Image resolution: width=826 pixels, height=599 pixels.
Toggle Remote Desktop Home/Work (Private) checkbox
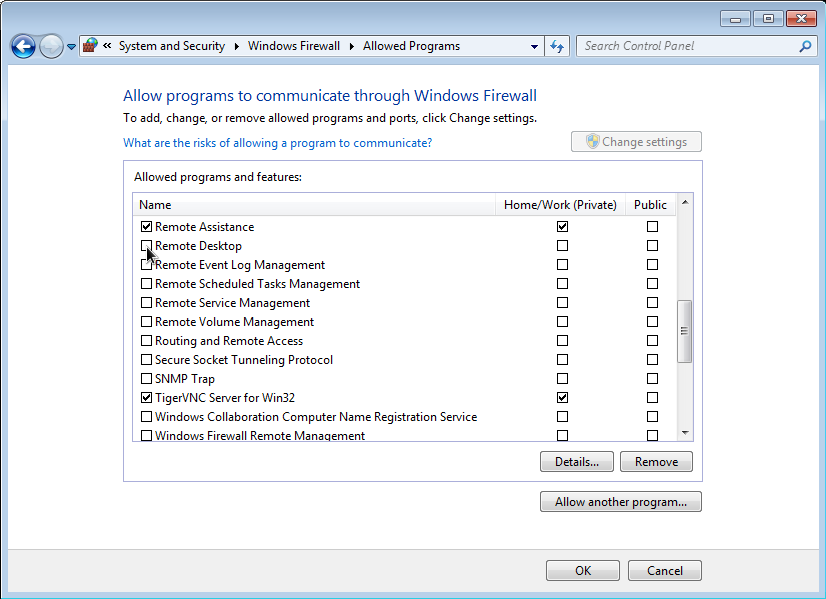point(563,246)
